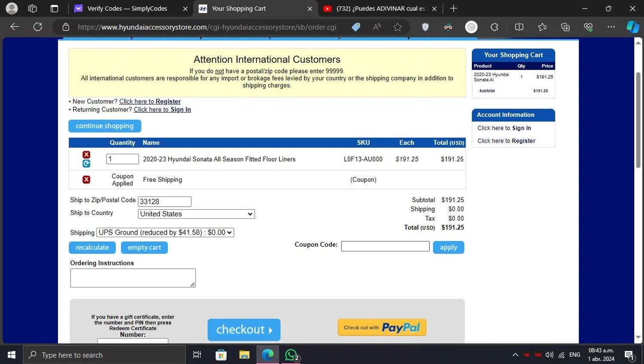
Task: Open Ship to Country dropdown
Action: pos(196,214)
